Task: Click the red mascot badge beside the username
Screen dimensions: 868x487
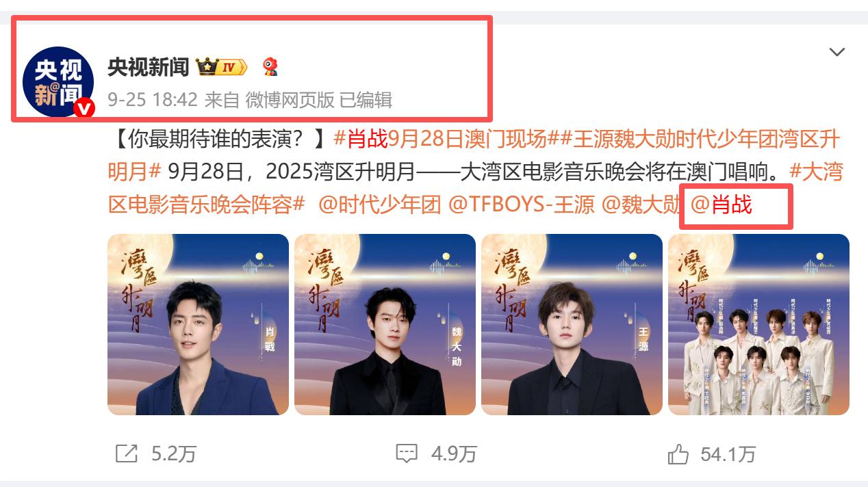Action: click(x=271, y=66)
